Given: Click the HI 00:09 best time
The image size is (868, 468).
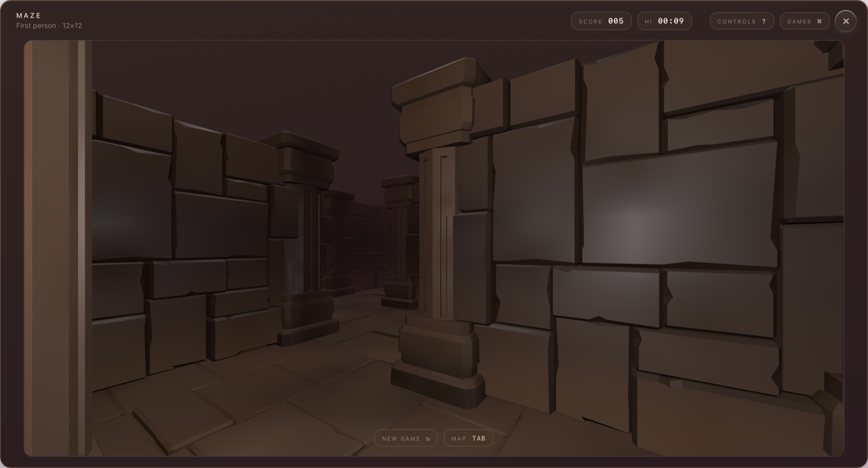Looking at the screenshot, I should click(665, 21).
